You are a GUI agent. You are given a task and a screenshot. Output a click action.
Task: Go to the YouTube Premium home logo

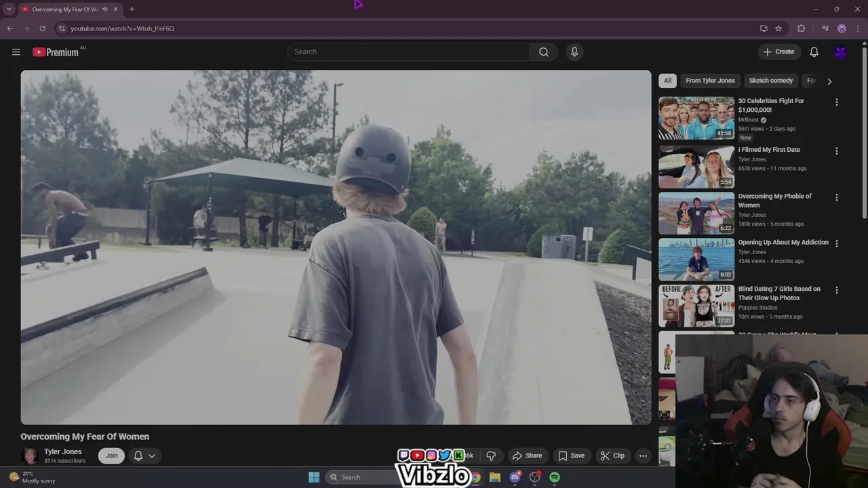tap(56, 52)
